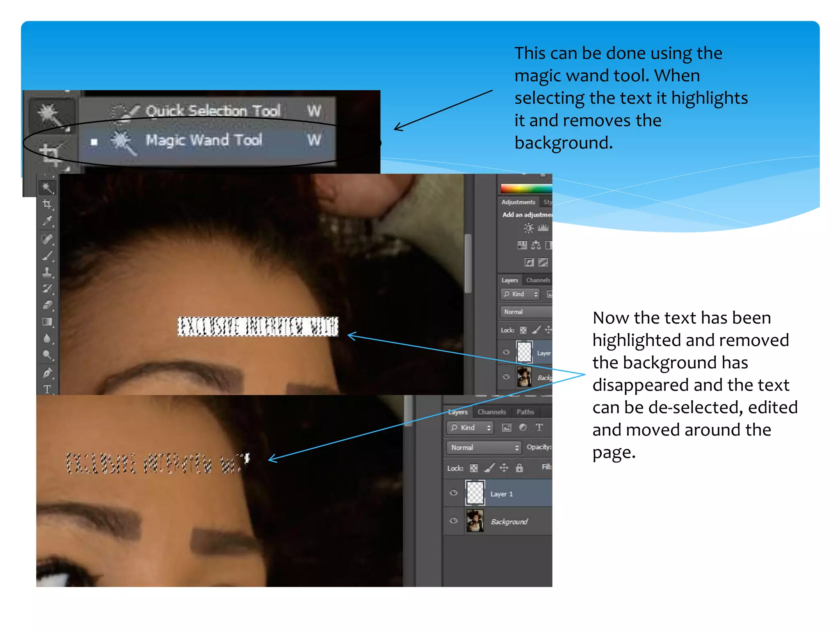Click the transparent layer thumbnail in upper panel
The height and width of the screenshot is (630, 840).
pos(524,352)
